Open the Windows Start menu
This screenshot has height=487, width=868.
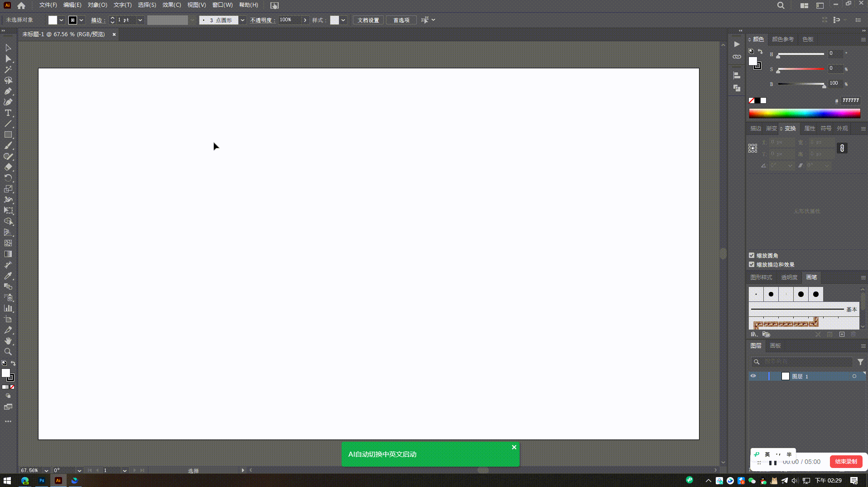coord(7,481)
